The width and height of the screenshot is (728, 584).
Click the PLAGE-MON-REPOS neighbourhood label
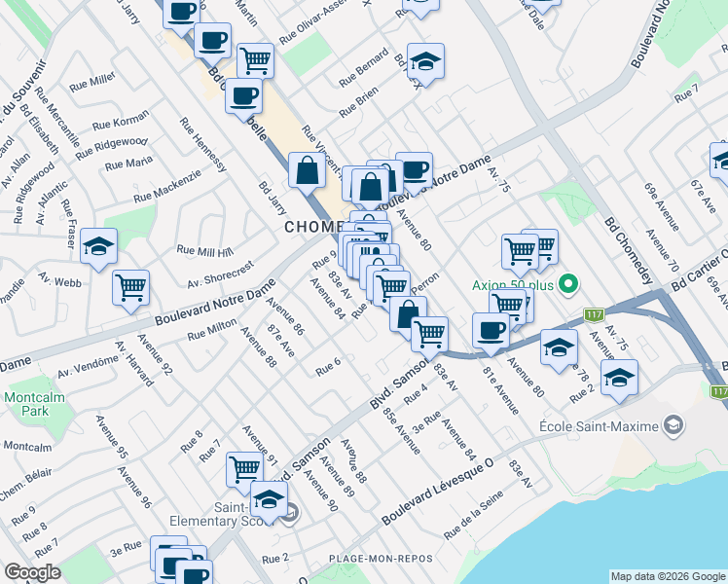(381, 559)
